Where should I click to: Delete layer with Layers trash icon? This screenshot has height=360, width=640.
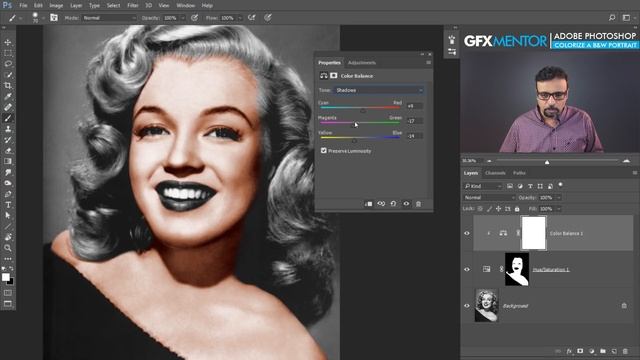(x=625, y=351)
